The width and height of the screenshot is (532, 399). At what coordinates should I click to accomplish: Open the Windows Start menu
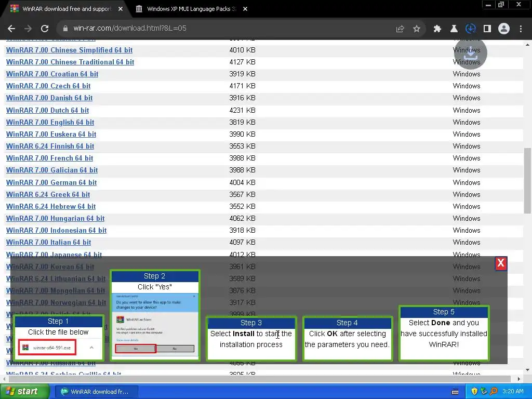pos(24,392)
